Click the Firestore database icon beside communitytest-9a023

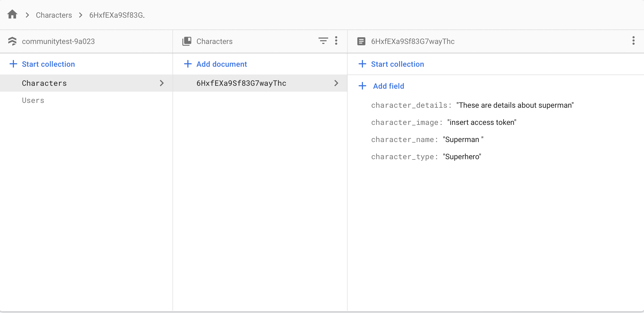(12, 41)
